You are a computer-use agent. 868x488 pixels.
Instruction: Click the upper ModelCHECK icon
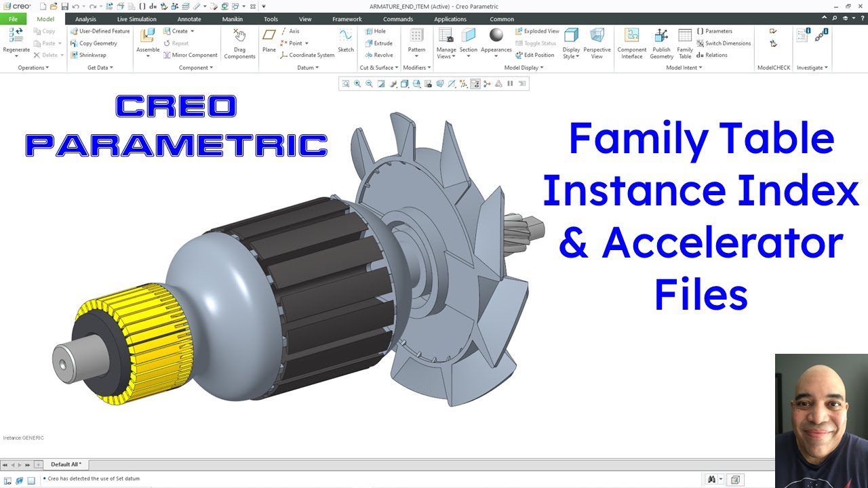(x=773, y=31)
